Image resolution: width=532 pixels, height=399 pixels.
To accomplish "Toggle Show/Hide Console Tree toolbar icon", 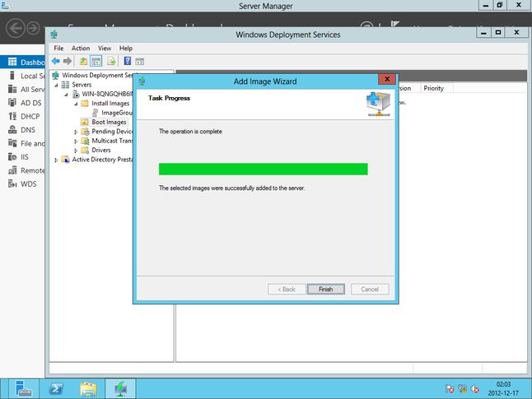I will point(96,62).
